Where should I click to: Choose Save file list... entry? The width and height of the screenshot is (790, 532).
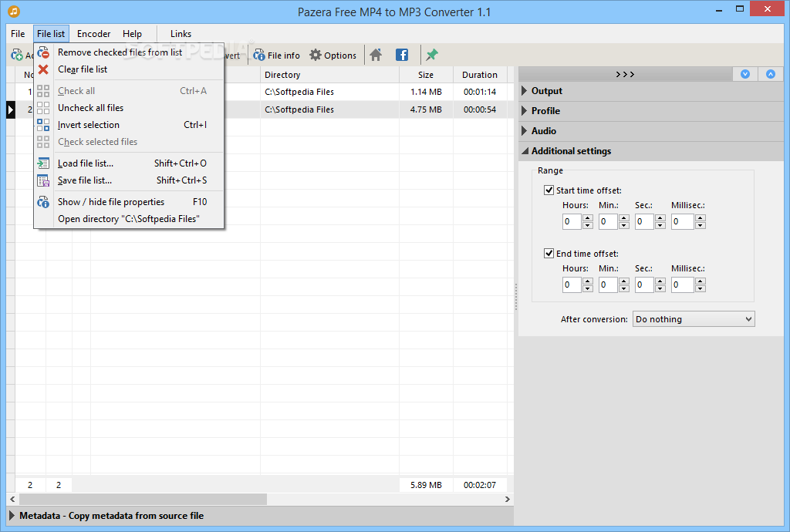pyautogui.click(x=129, y=180)
